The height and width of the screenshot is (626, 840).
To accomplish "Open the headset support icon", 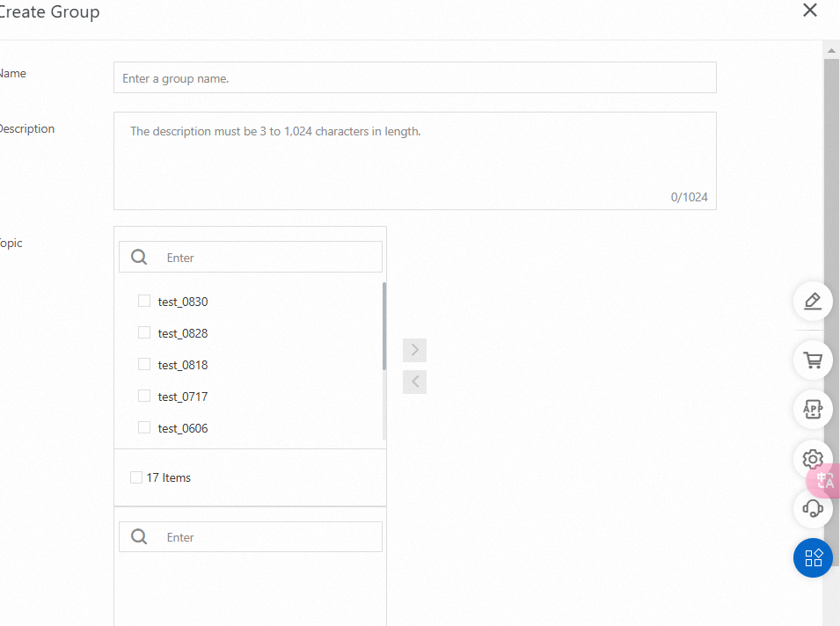I will tap(813, 507).
